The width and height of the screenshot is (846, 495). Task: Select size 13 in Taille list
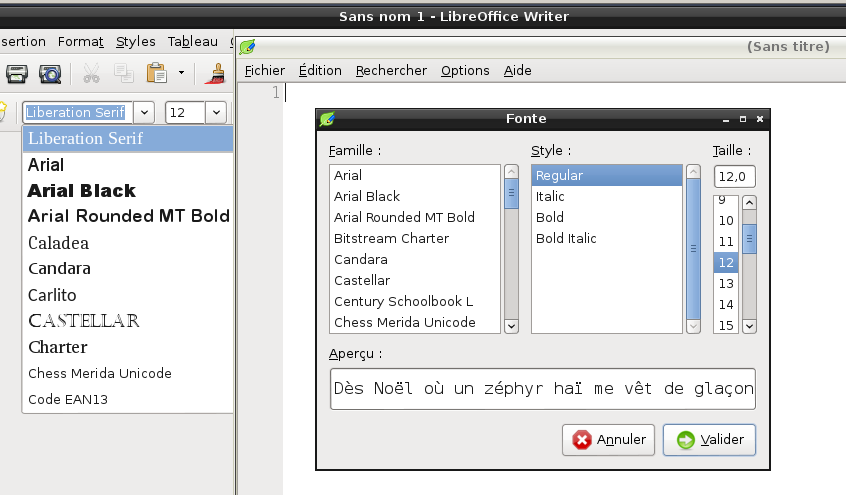[x=726, y=284]
